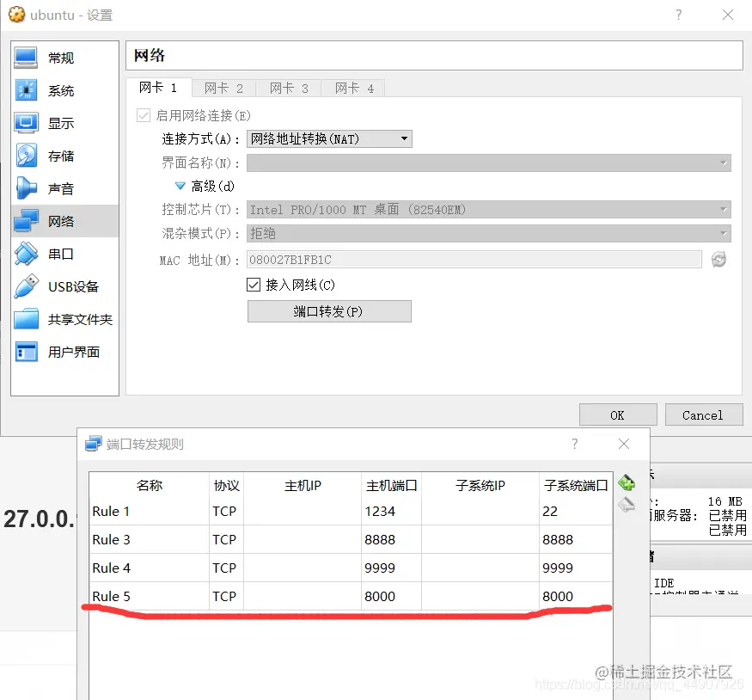This screenshot has width=752, height=700.
Task: Open the 控制芯片 dropdown
Action: pos(486,208)
